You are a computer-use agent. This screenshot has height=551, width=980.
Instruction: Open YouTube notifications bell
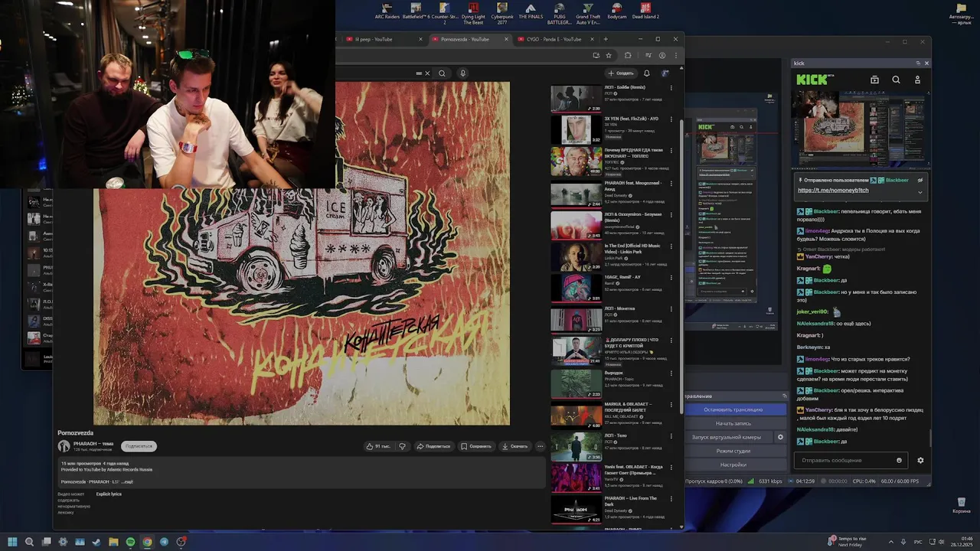646,73
